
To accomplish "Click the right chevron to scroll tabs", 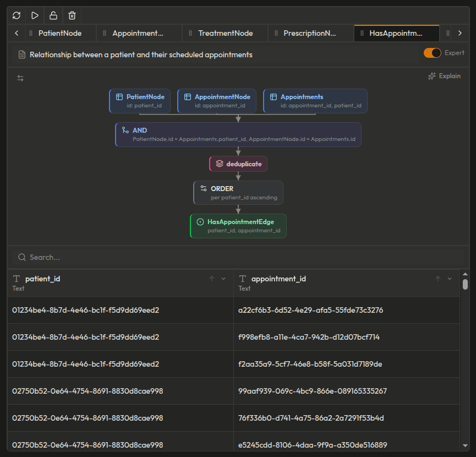I will coord(460,32).
